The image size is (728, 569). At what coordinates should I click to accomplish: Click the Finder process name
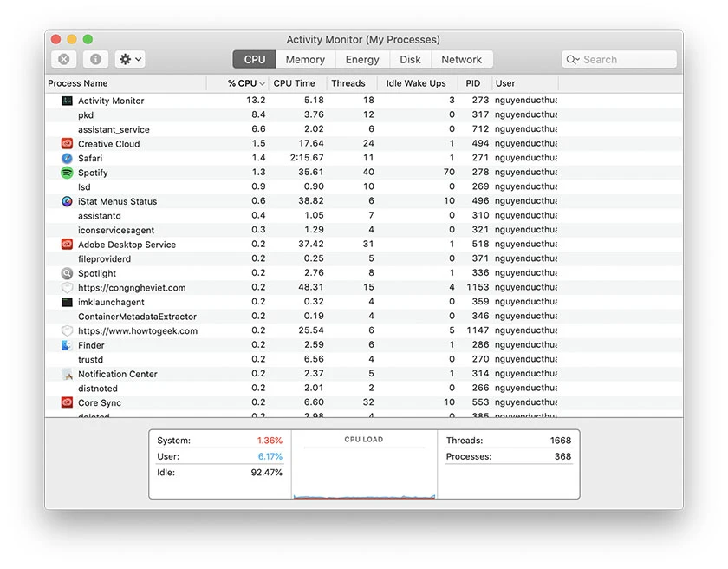tap(91, 345)
